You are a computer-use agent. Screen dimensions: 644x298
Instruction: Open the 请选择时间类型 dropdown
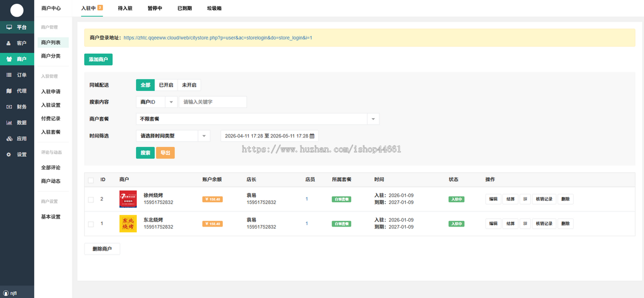[173, 136]
